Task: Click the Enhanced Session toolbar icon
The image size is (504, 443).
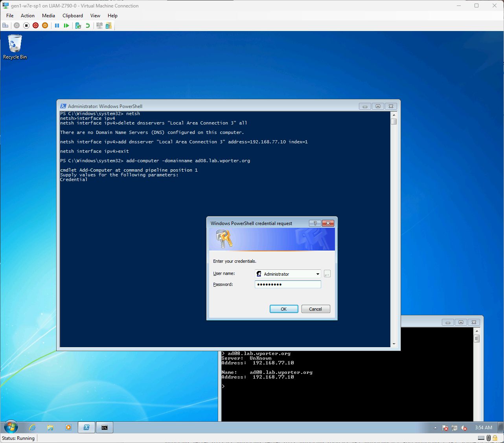Action: pos(99,26)
